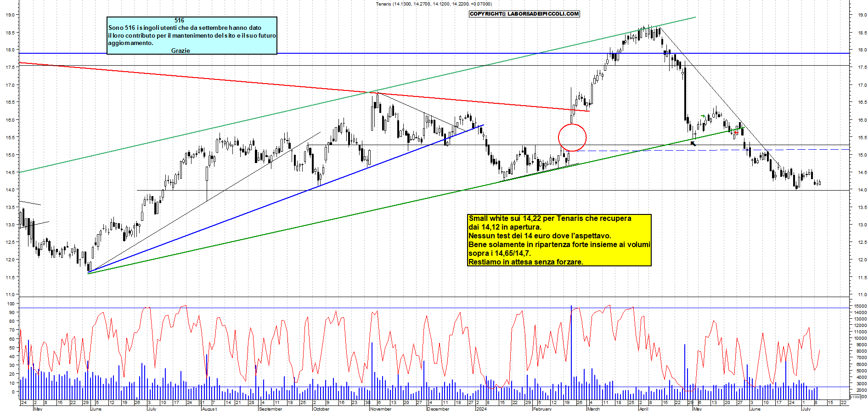Click the 'x1000' volume scale label

[x=856, y=397]
